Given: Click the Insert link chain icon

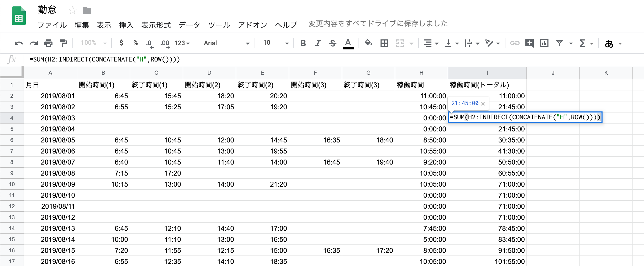Looking at the screenshot, I should point(515,43).
